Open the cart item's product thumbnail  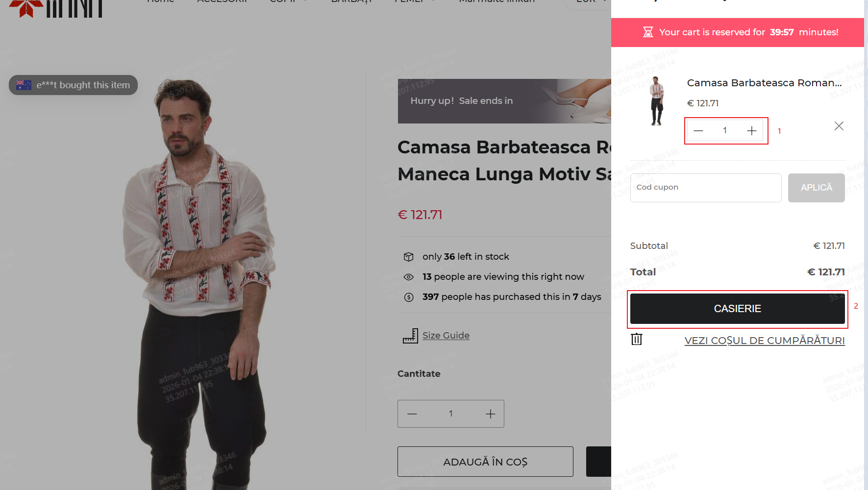pyautogui.click(x=656, y=101)
